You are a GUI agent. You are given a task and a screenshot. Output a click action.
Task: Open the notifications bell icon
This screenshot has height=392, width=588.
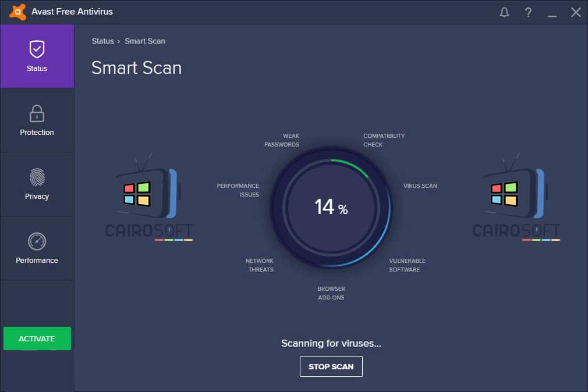point(504,12)
